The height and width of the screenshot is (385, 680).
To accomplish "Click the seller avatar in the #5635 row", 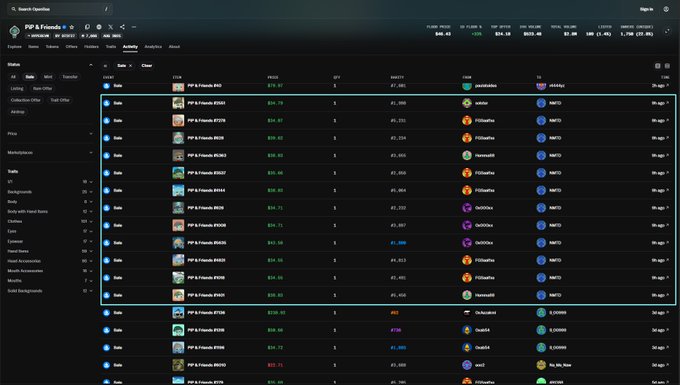I will coord(467,243).
